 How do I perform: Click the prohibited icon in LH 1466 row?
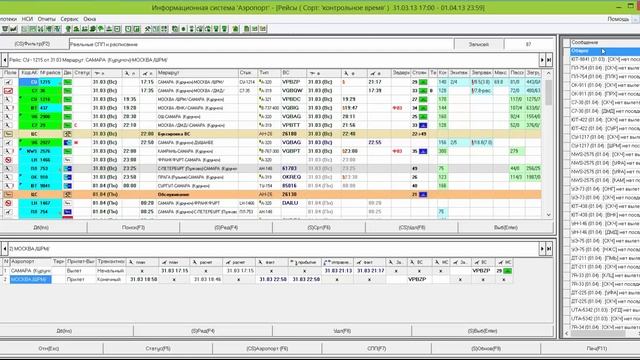click(x=9, y=160)
